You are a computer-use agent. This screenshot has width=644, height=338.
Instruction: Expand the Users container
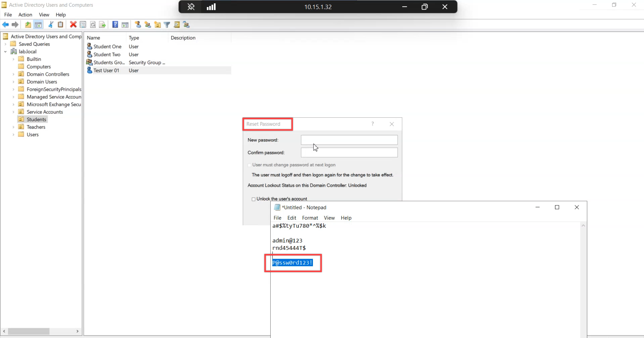pyautogui.click(x=14, y=135)
